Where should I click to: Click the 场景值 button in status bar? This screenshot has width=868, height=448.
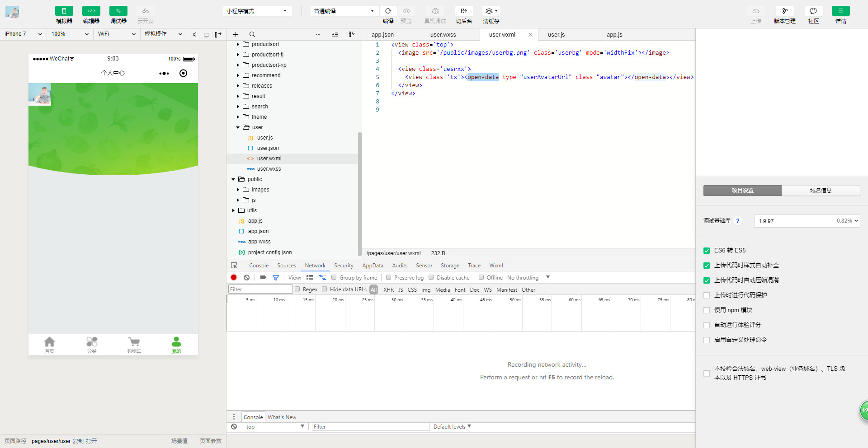(179, 441)
